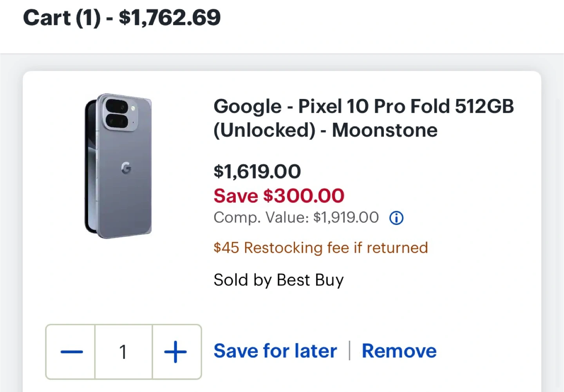This screenshot has height=392, width=564.
Task: Click the word Moonstone in the product title
Action: tap(384, 130)
